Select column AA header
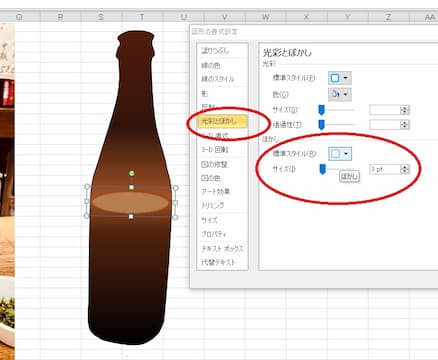Screen dimensions: 438x360 click(x=424, y=17)
